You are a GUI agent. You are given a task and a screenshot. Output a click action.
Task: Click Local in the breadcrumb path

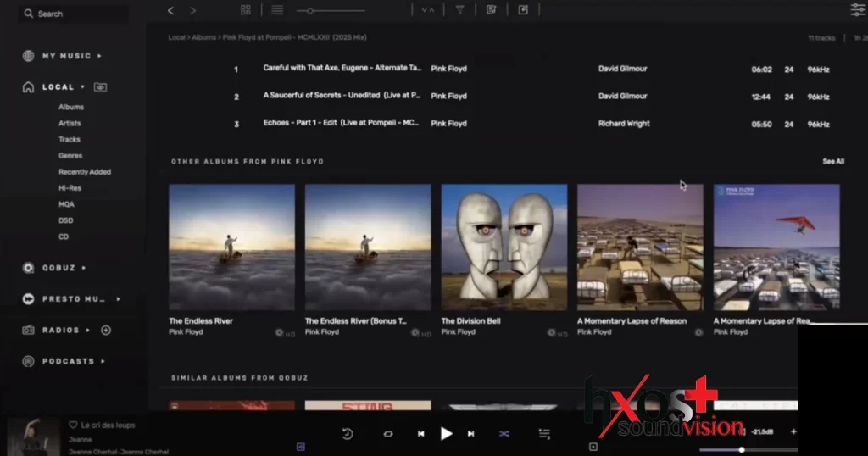[176, 37]
